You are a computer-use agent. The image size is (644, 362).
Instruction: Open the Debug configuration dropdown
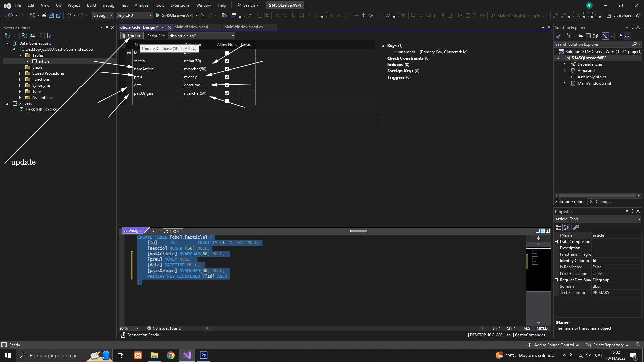click(103, 15)
